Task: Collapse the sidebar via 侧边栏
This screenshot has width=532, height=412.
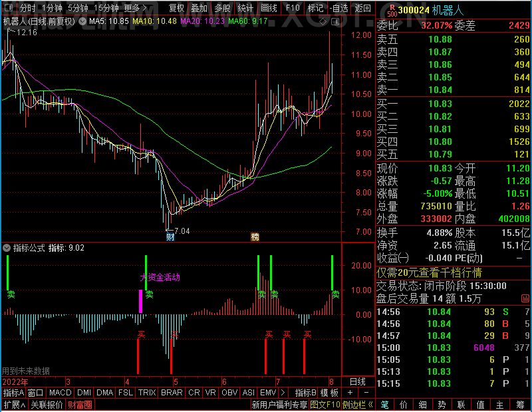Action: 358,405
